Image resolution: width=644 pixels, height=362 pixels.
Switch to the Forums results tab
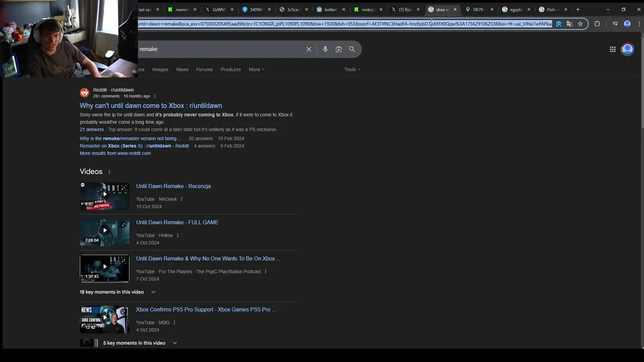coord(204,69)
